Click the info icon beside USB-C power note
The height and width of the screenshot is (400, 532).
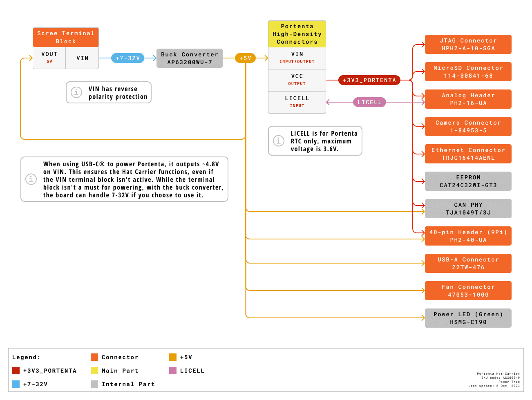pos(31,179)
